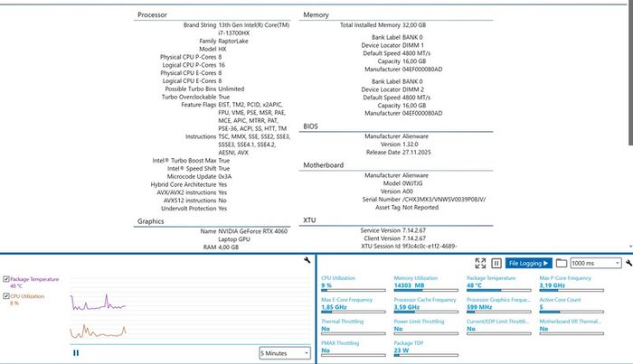Click Service Version '7.14.2.67'

[x=414, y=230]
